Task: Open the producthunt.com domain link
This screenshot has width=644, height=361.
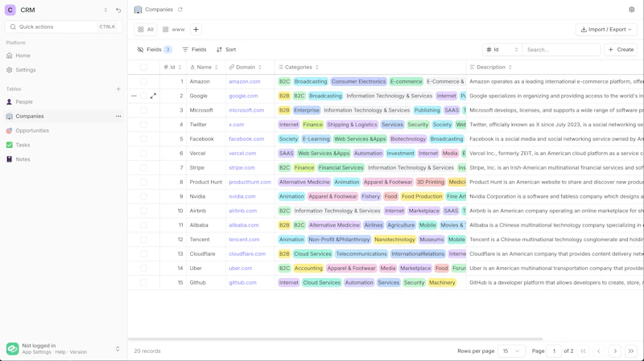Action: pyautogui.click(x=250, y=183)
